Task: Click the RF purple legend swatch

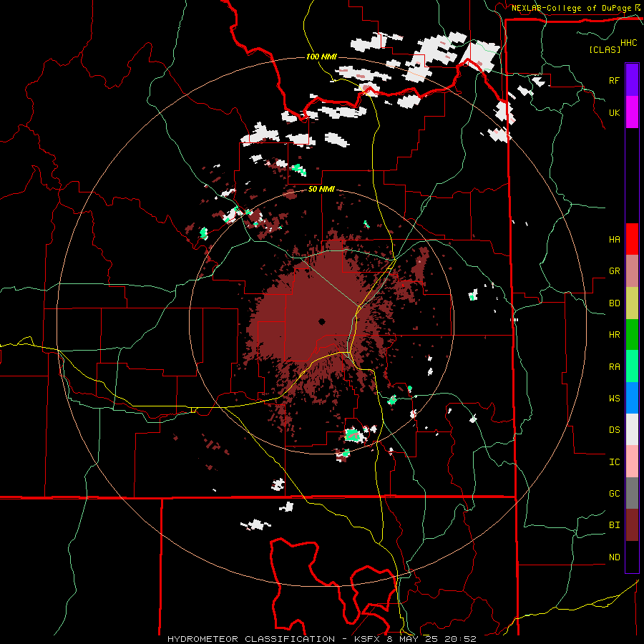Action: coord(632,80)
